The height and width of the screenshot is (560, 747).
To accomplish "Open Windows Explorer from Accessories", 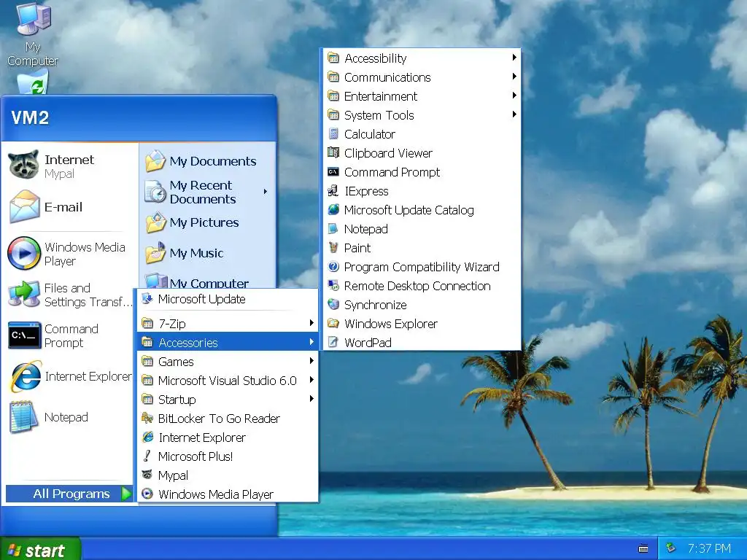I will tap(422, 324).
